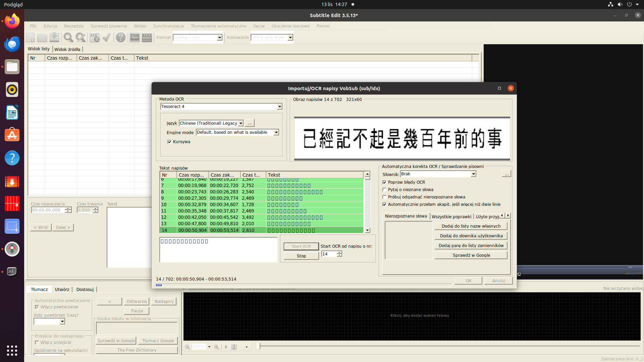The image size is (644, 362).
Task: Open the dropdown arrow beside the spectrogram icon
Action: [x=247, y=347]
